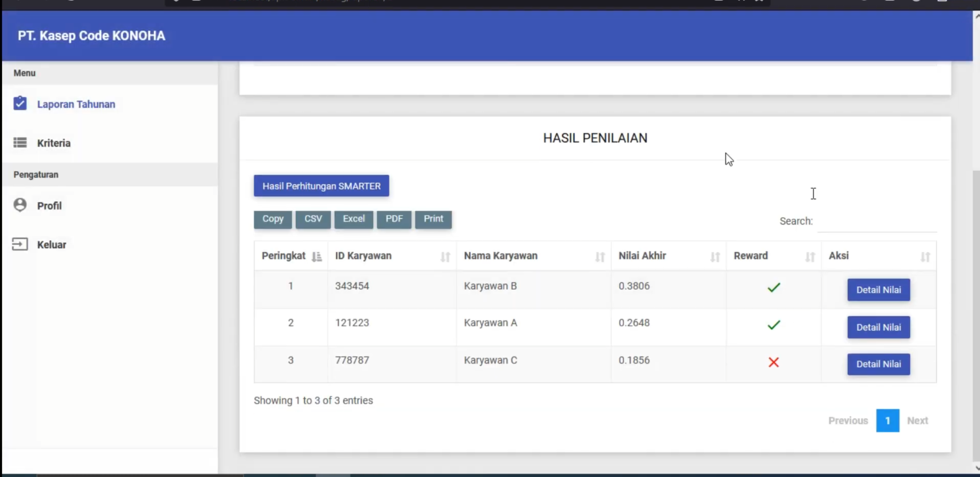
Task: Focus the Search input field
Action: tap(877, 222)
